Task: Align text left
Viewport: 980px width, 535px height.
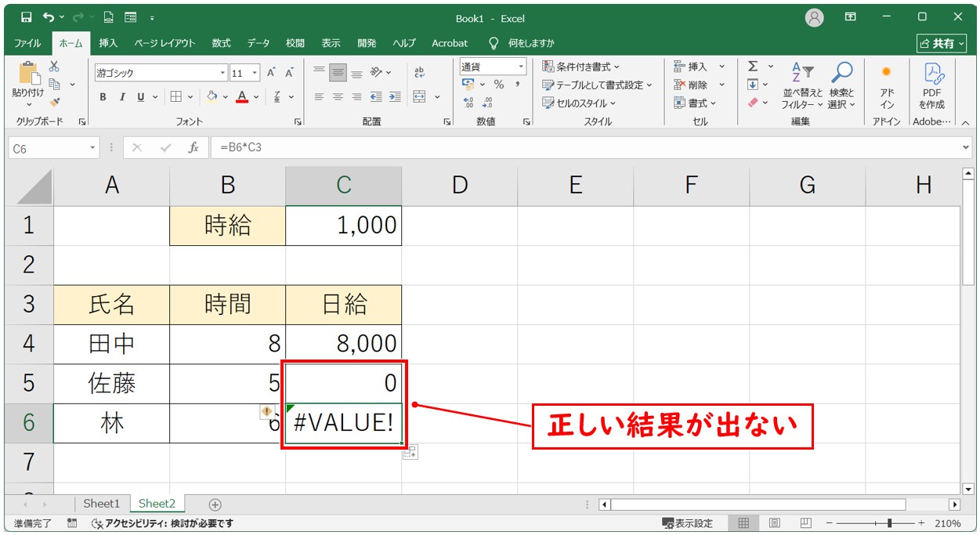Action: tap(319, 97)
